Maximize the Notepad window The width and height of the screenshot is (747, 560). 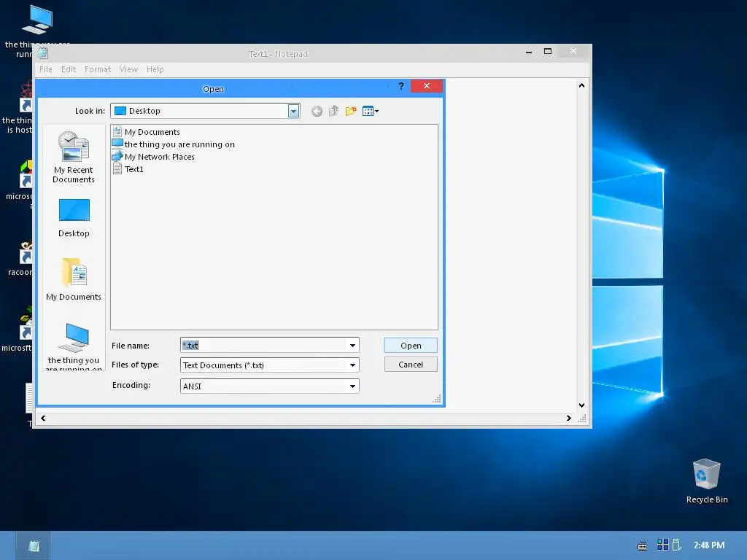tap(548, 51)
